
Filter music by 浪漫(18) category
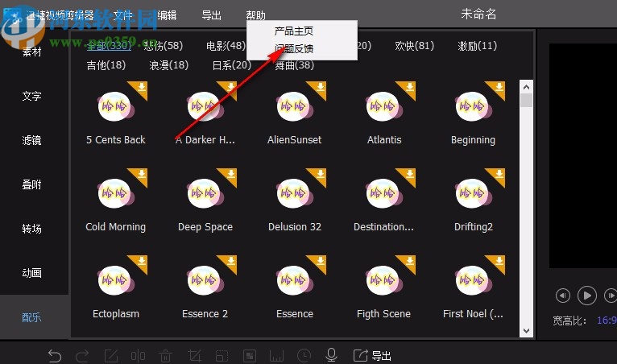click(169, 65)
